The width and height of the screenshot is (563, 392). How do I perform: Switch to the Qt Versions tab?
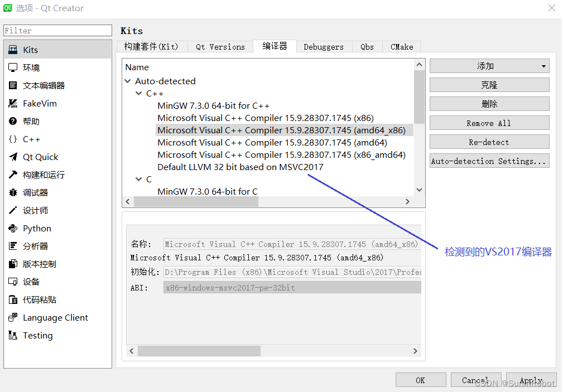coord(220,47)
